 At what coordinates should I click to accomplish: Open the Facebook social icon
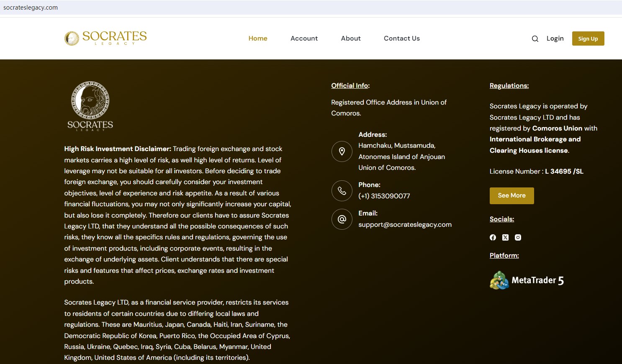pos(493,237)
